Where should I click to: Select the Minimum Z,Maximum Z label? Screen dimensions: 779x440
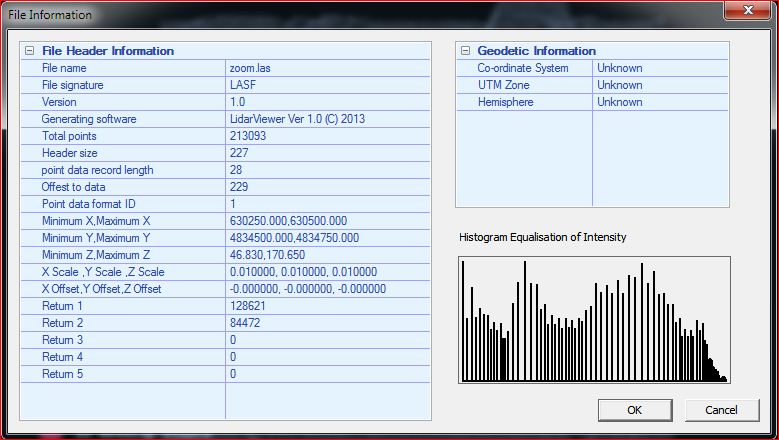point(96,255)
